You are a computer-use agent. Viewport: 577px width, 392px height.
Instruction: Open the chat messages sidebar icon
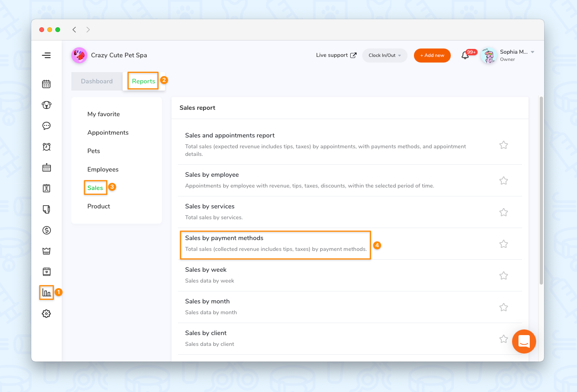click(46, 126)
